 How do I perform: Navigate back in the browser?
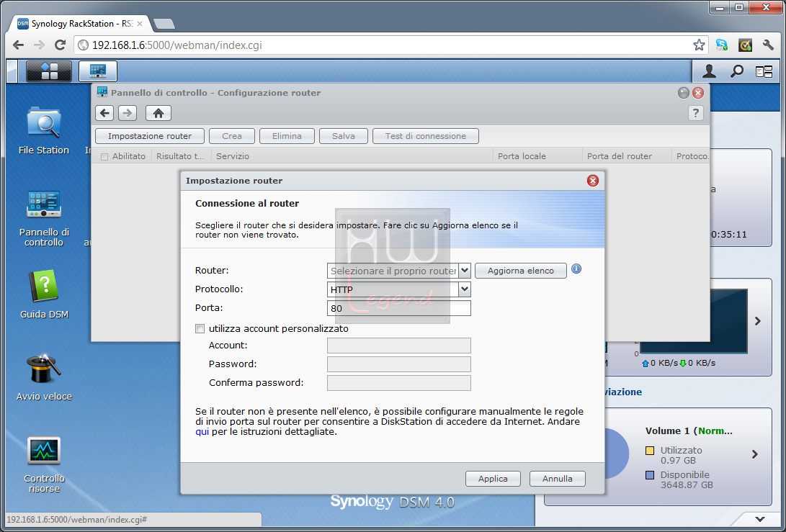click(x=19, y=45)
